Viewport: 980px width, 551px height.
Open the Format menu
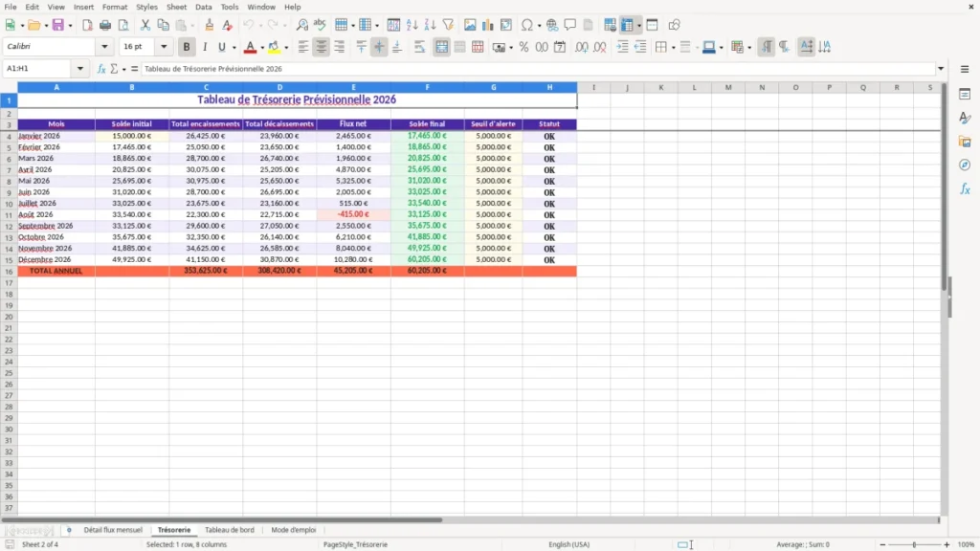115,7
